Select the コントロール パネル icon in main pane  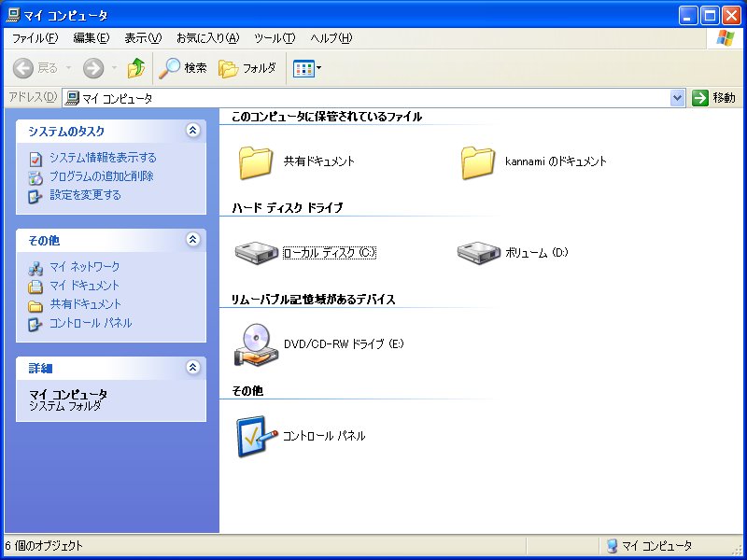click(x=256, y=436)
